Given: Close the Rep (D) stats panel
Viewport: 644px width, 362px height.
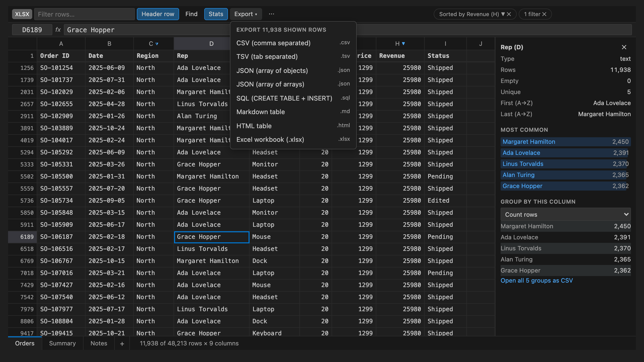Looking at the screenshot, I should point(624,47).
